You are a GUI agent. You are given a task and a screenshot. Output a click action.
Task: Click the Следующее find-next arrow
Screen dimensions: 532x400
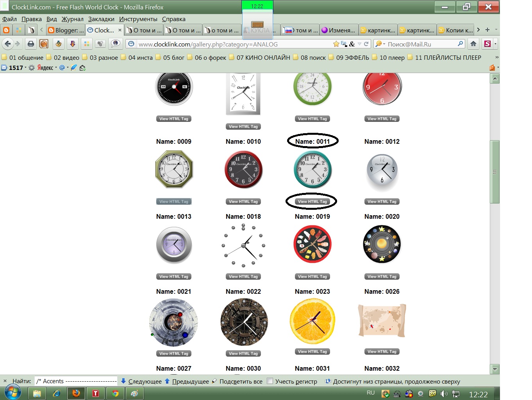[x=141, y=381]
